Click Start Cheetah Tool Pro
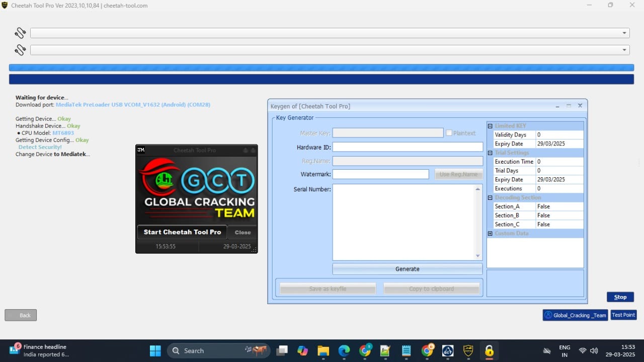This screenshot has width=644, height=362. (x=182, y=232)
